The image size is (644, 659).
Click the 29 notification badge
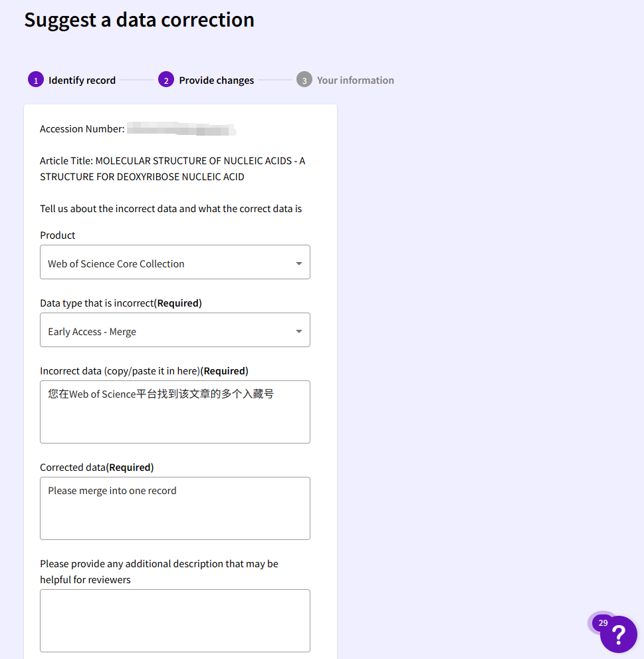point(602,623)
